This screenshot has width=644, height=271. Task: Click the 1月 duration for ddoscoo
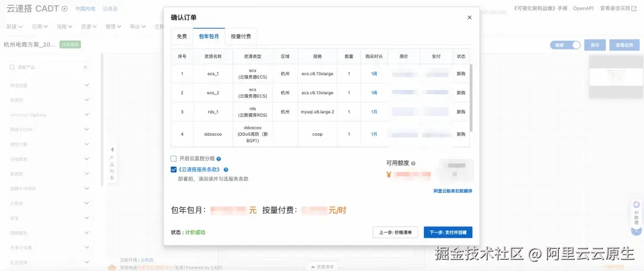click(374, 134)
